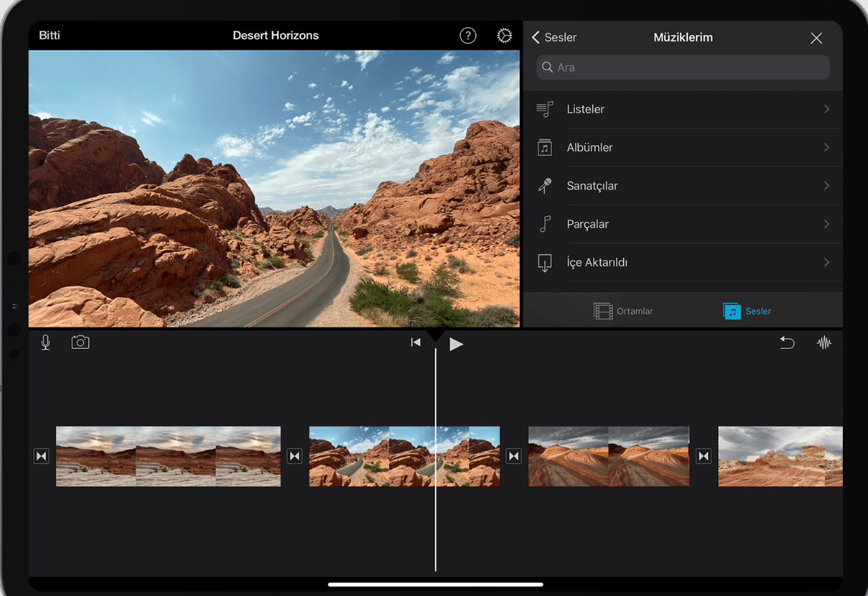Click the magnifier icon in search field
Viewport: 868px width, 596px height.
547,67
